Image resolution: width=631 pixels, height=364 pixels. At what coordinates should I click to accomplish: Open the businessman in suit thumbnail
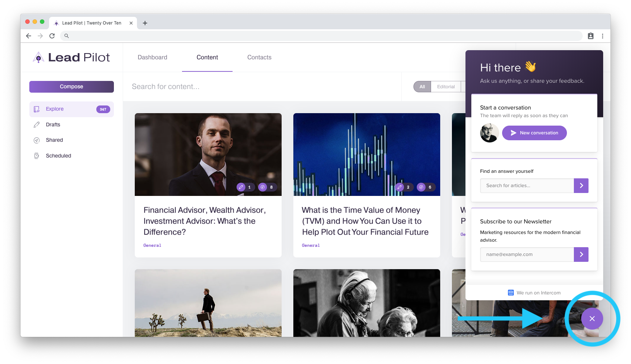click(208, 155)
